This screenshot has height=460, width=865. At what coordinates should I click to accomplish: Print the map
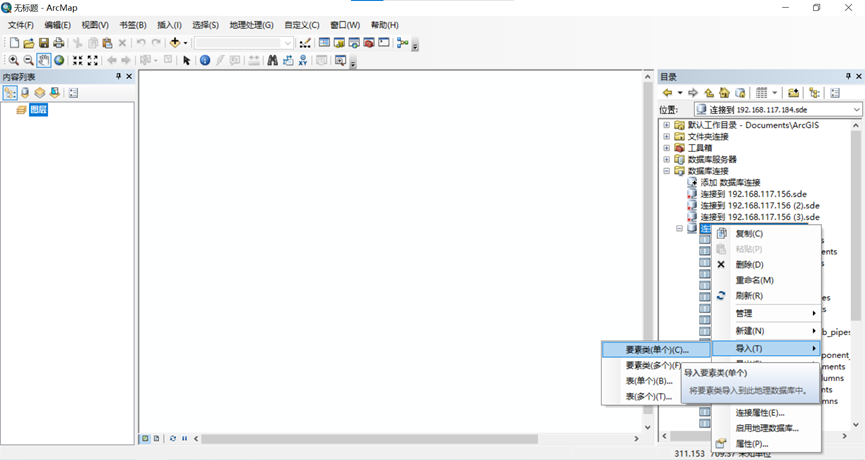point(58,42)
